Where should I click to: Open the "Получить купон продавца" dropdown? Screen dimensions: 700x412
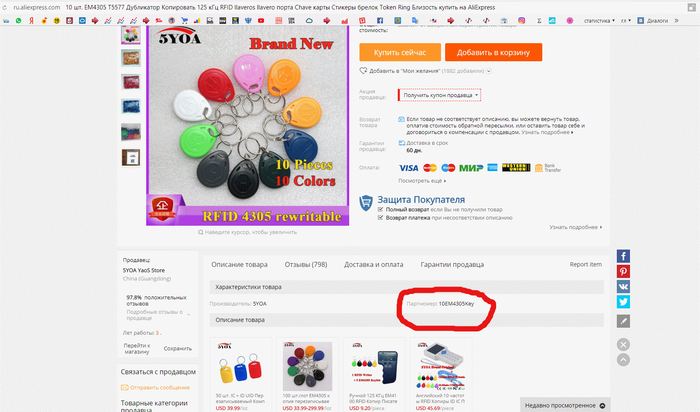(440, 95)
